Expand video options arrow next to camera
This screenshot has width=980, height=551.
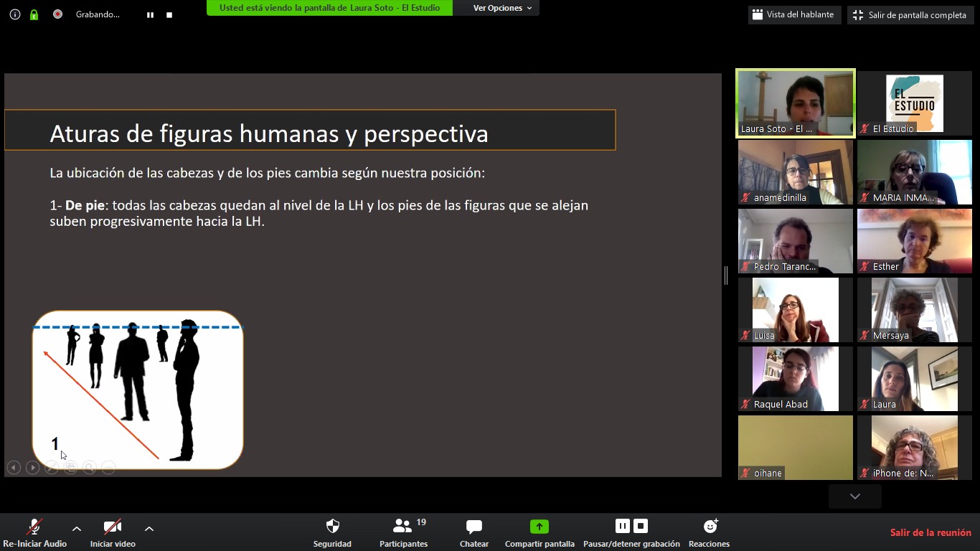pos(149,529)
